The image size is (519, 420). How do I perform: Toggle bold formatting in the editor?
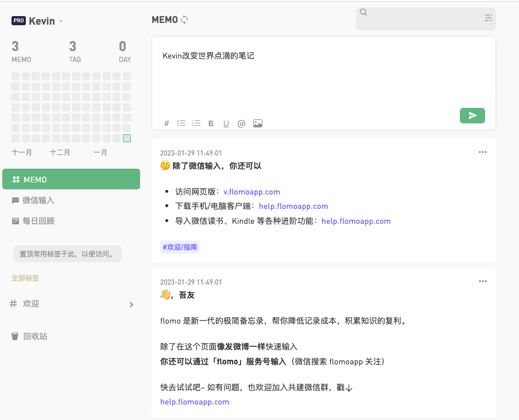click(211, 123)
